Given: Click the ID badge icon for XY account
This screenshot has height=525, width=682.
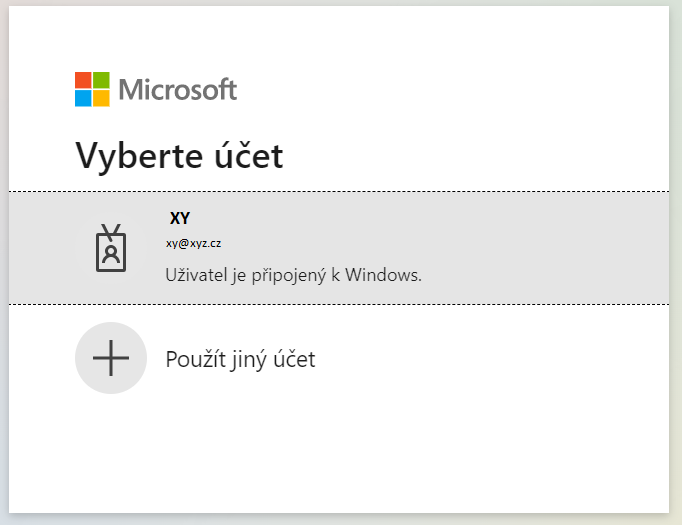Looking at the screenshot, I should [111, 248].
